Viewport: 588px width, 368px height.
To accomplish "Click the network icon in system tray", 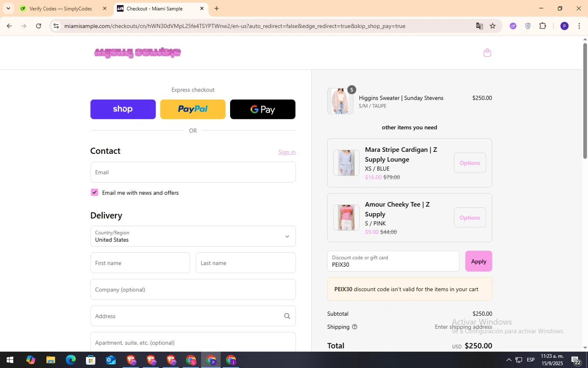I will 519,360.
